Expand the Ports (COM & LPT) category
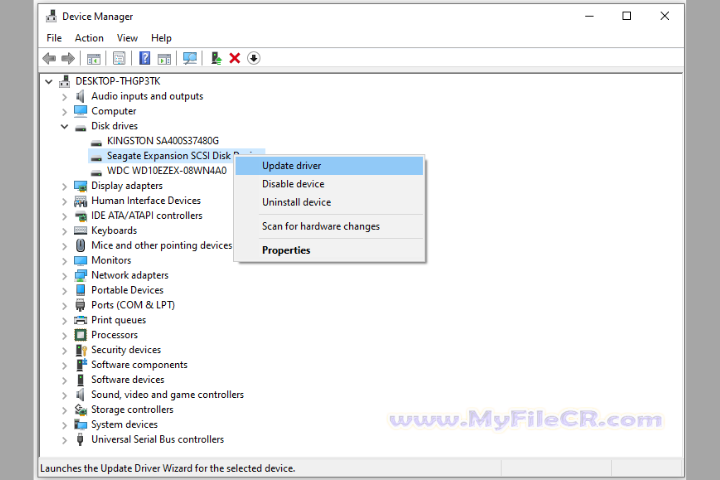Screen dimensions: 720x480 pos(64,306)
